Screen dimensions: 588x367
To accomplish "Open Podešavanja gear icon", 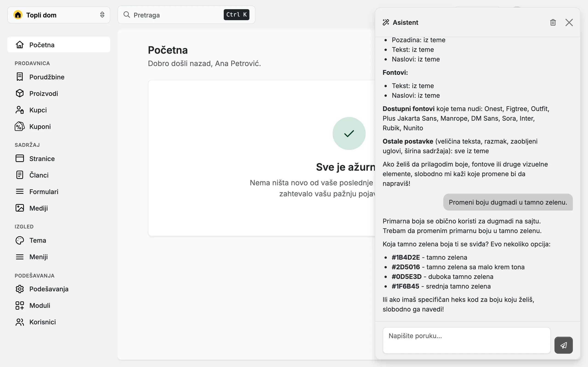I will pos(20,289).
